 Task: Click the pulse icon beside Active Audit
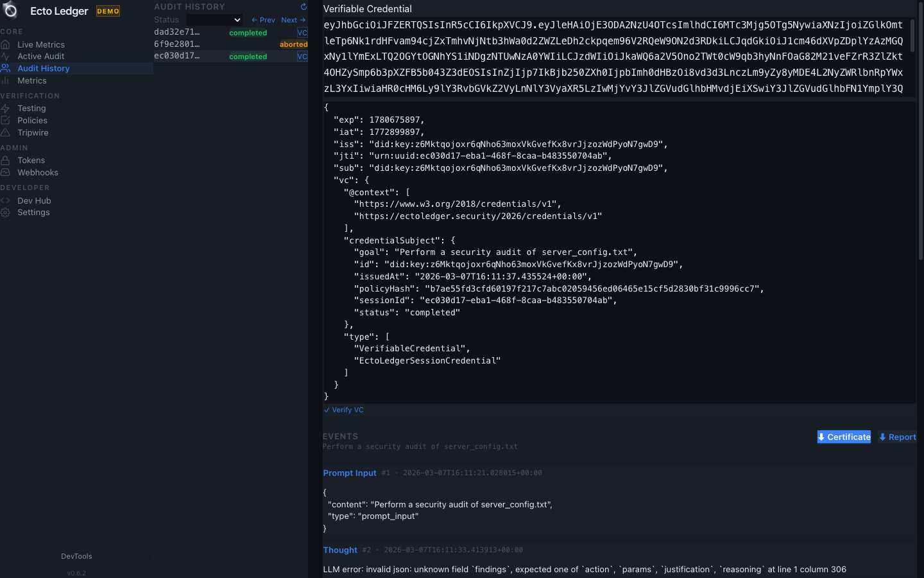5,57
